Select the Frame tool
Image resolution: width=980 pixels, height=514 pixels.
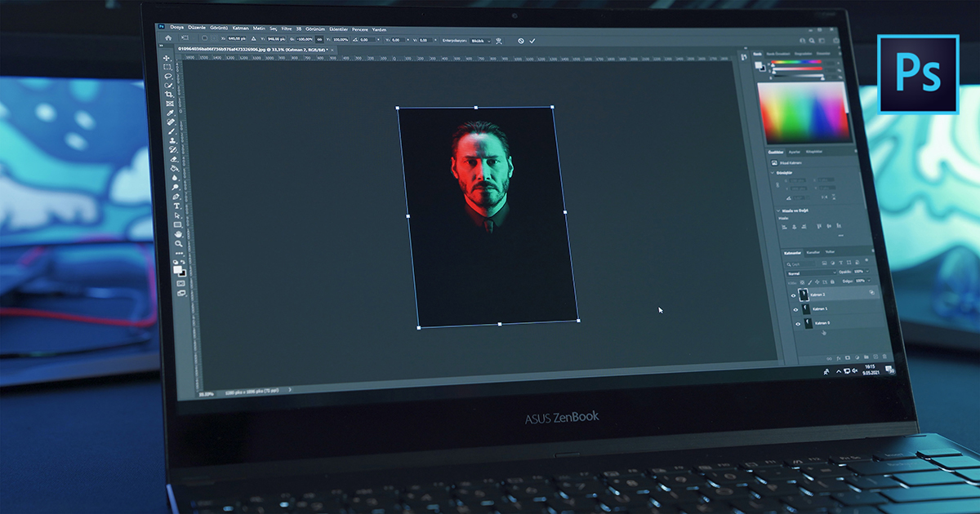point(170,103)
